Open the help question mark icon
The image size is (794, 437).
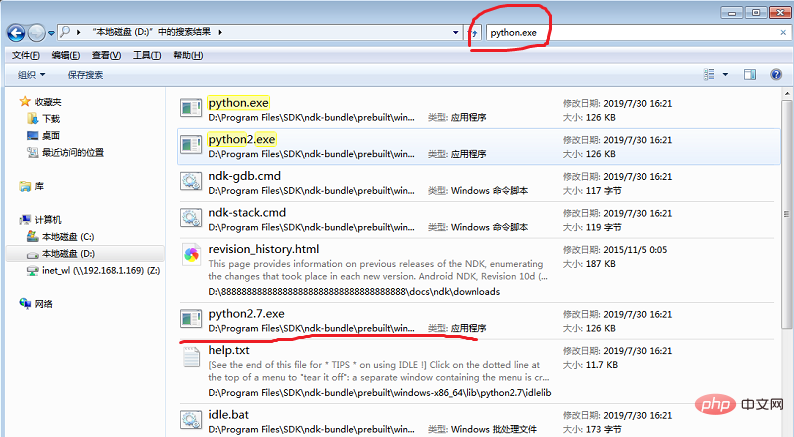[x=775, y=75]
